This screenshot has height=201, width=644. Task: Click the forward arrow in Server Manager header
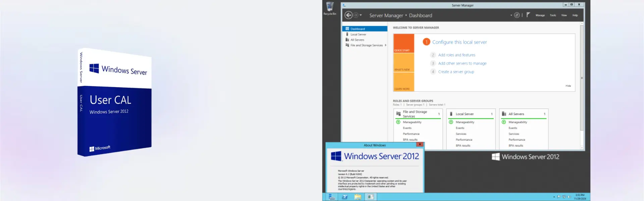pyautogui.click(x=356, y=15)
